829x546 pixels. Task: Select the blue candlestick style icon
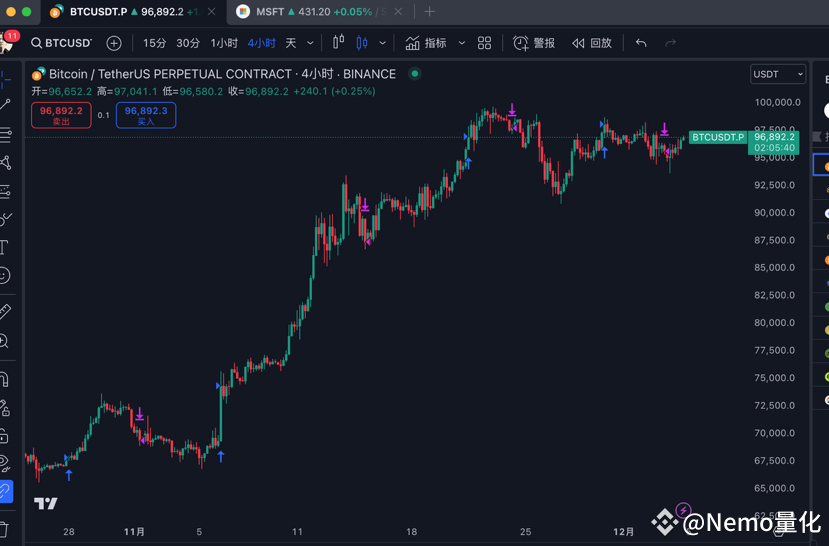(x=362, y=42)
